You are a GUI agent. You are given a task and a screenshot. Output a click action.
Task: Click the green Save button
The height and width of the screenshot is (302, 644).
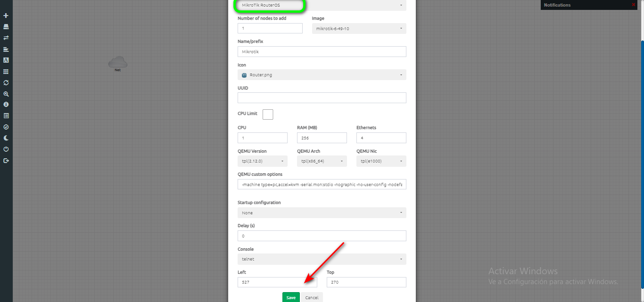pos(291,297)
